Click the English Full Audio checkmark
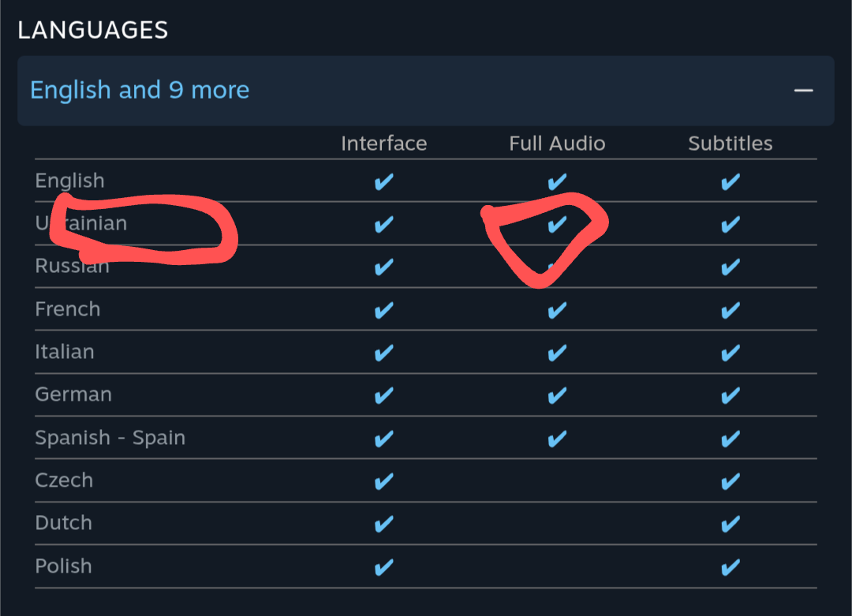This screenshot has width=852, height=616. (x=557, y=182)
